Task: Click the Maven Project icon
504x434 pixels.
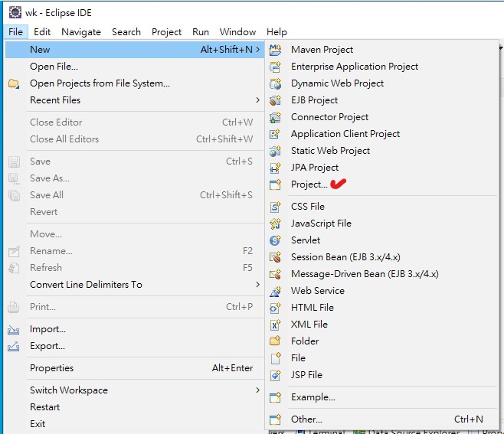Action: (275, 50)
